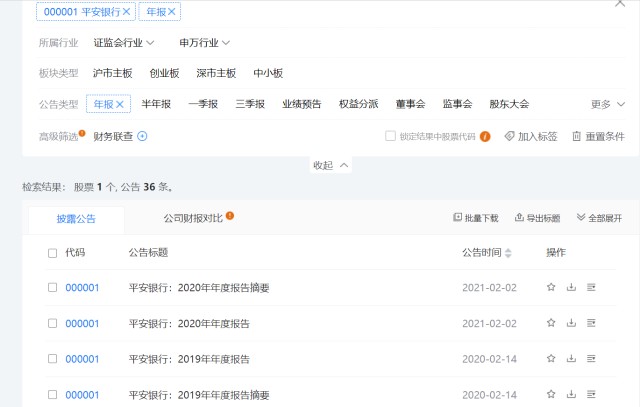Click 批量下载 batch download icon
The image size is (640, 407).
point(458,217)
